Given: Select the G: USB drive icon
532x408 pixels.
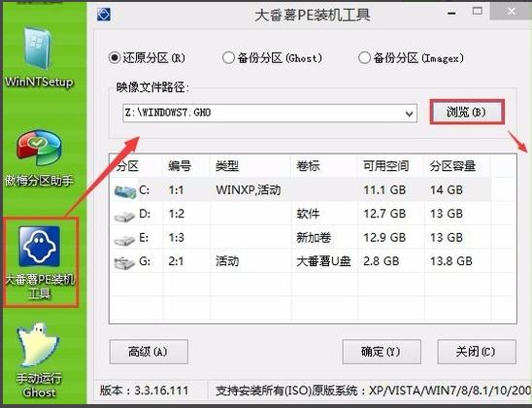Looking at the screenshot, I should tap(124, 262).
